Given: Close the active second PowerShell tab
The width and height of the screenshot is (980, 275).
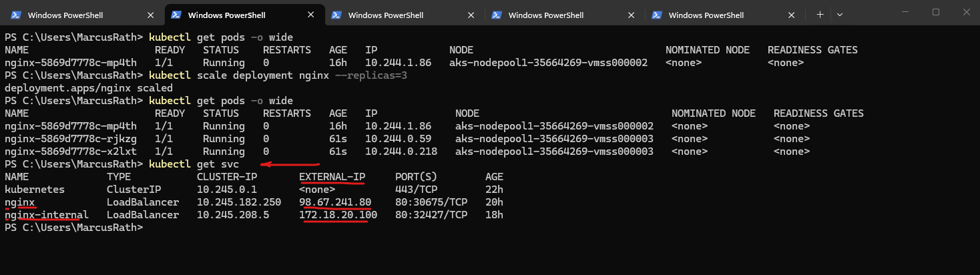Looking at the screenshot, I should tap(311, 15).
